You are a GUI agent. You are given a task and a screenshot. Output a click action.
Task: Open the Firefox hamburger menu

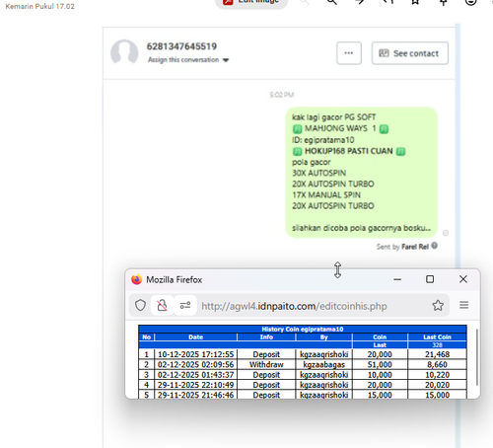click(463, 305)
